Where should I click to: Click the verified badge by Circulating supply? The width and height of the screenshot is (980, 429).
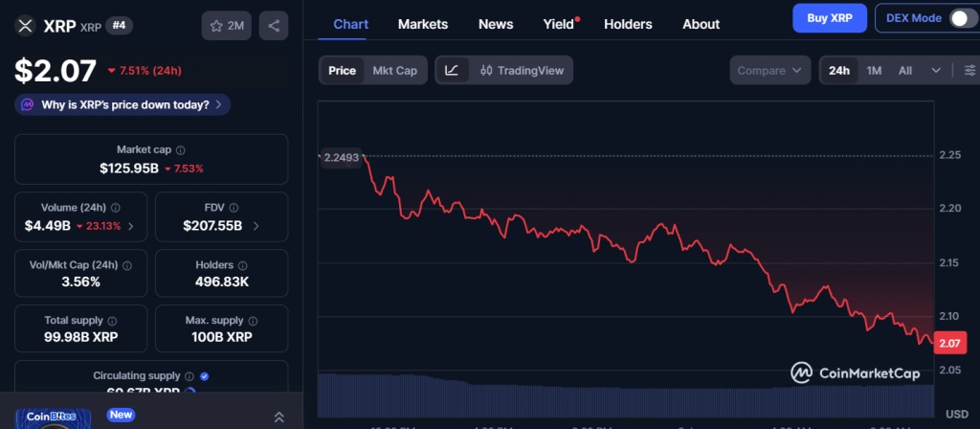tap(205, 375)
